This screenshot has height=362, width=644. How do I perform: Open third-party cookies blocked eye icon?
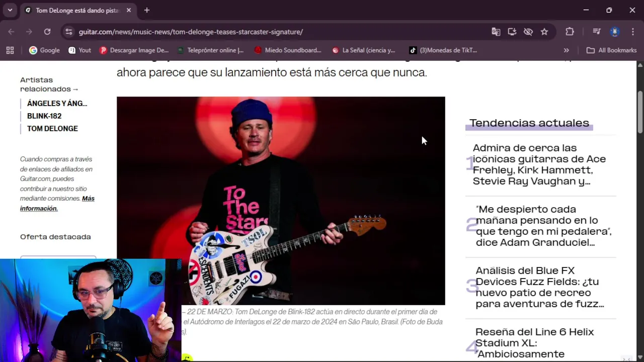(528, 32)
